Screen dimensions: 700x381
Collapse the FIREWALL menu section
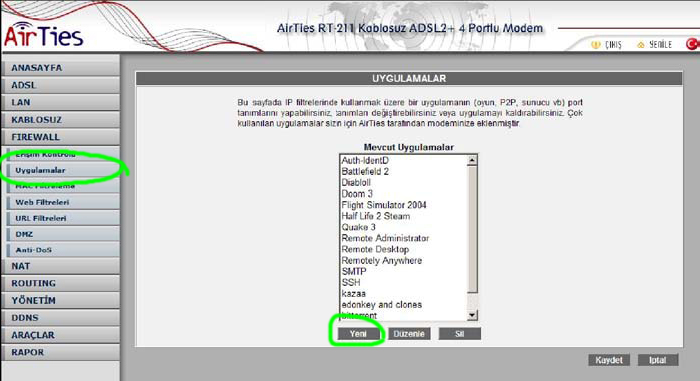pos(61,137)
